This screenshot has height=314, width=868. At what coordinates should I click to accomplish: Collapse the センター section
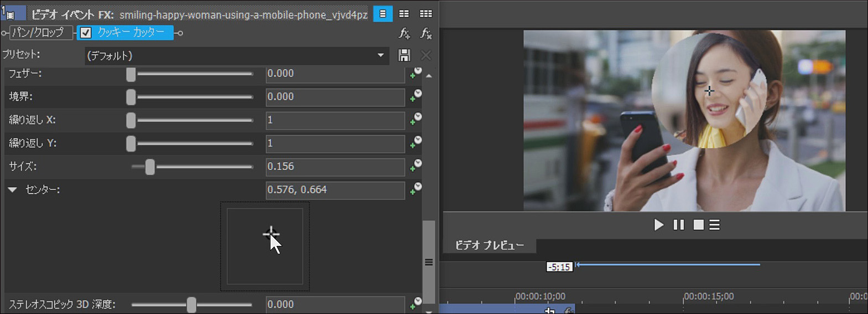[x=13, y=190]
